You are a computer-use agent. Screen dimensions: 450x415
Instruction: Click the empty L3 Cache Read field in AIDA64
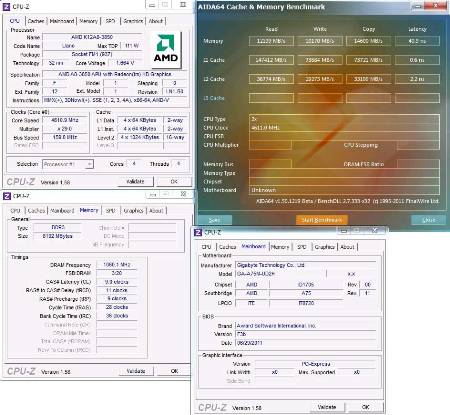point(271,98)
